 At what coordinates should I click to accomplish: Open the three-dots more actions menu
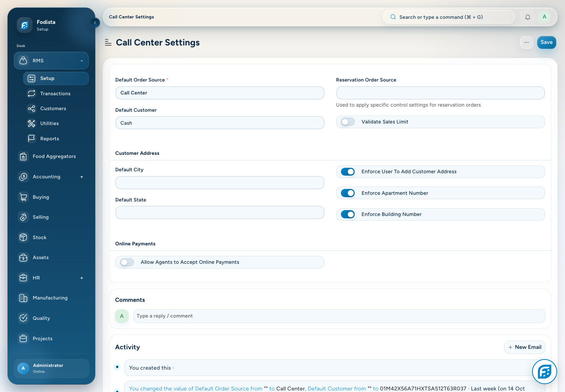pyautogui.click(x=527, y=42)
